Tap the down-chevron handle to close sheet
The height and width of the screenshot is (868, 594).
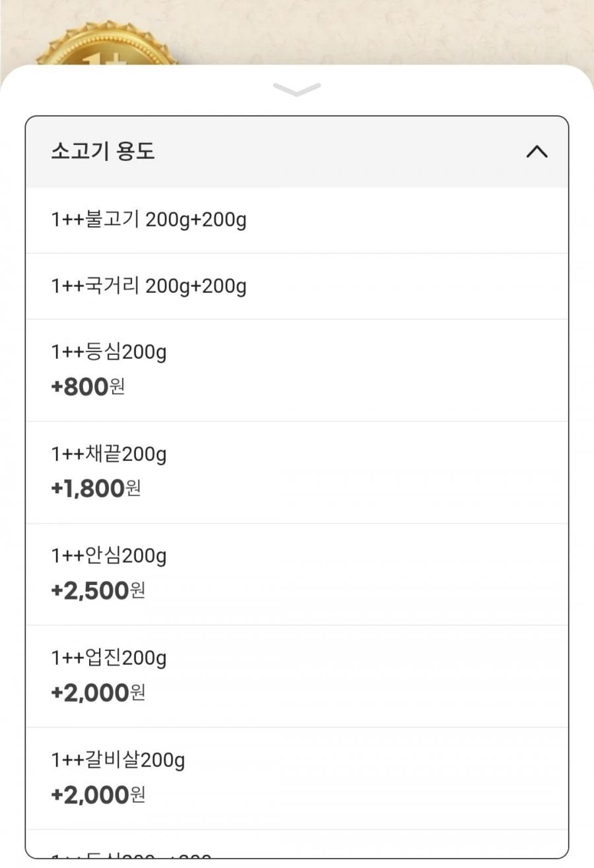pos(296,90)
